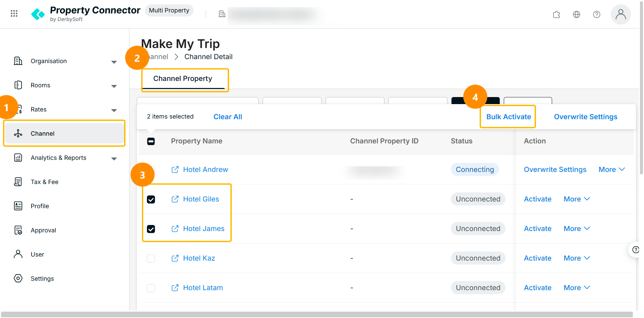Screen dimensions: 644x318
Task: Uncheck the Hotel Giles checkbox
Action: (151, 199)
